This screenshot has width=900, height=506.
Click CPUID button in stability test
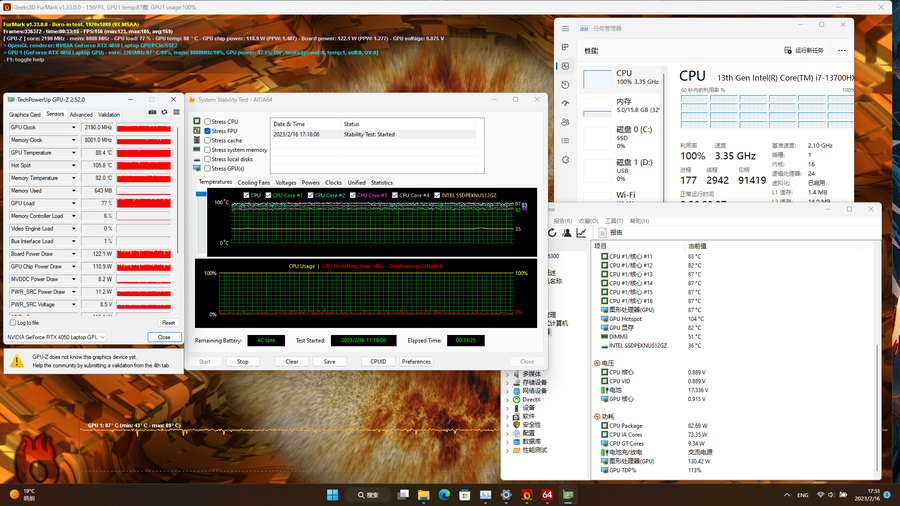378,361
